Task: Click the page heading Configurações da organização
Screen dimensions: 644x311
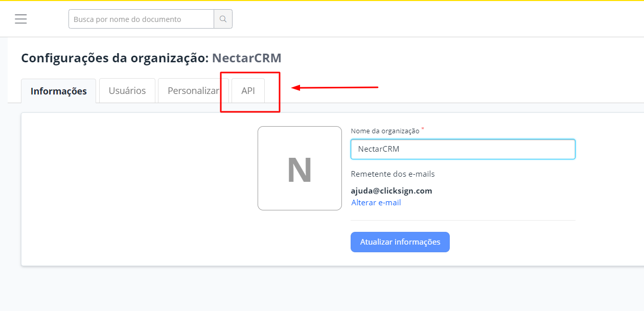Action: 151,58
